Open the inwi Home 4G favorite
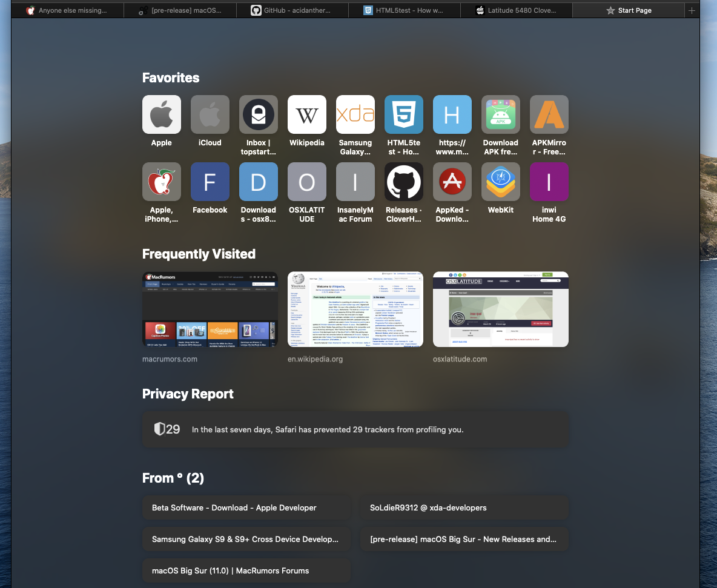 click(x=549, y=182)
